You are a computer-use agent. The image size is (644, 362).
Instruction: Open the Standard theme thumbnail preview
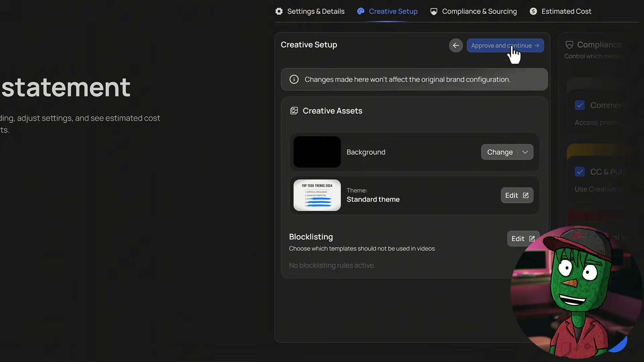click(317, 195)
